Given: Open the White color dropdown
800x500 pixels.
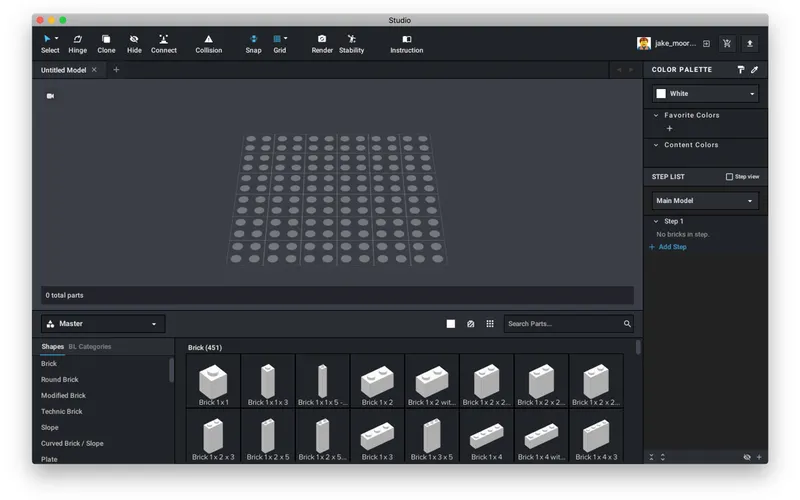Looking at the screenshot, I should pyautogui.click(x=706, y=94).
